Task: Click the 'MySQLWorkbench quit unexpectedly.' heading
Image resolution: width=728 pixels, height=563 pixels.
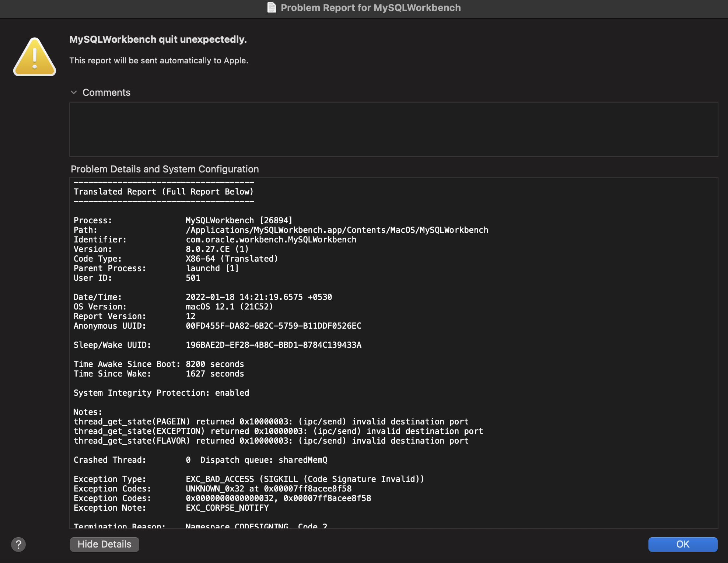Action: click(x=158, y=39)
